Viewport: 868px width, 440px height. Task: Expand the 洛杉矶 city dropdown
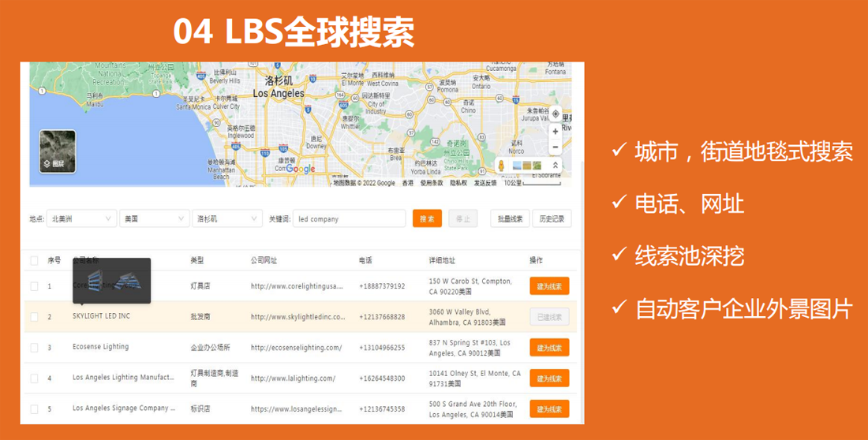click(226, 218)
